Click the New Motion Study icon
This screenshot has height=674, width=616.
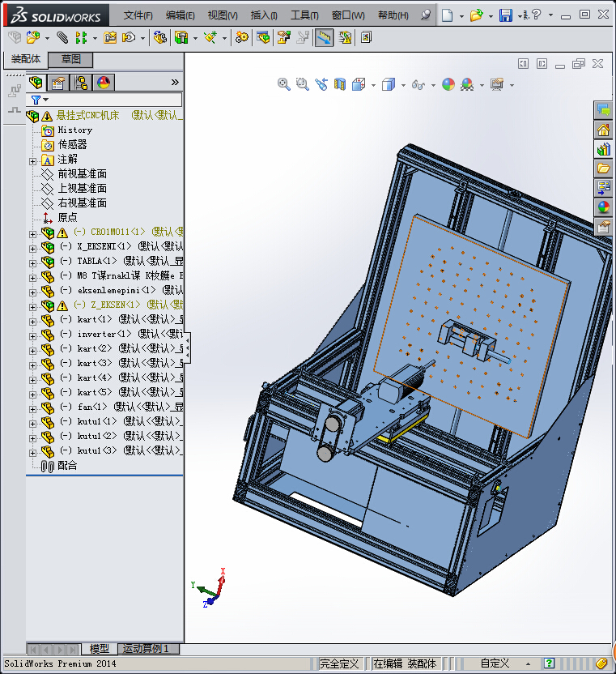241,38
